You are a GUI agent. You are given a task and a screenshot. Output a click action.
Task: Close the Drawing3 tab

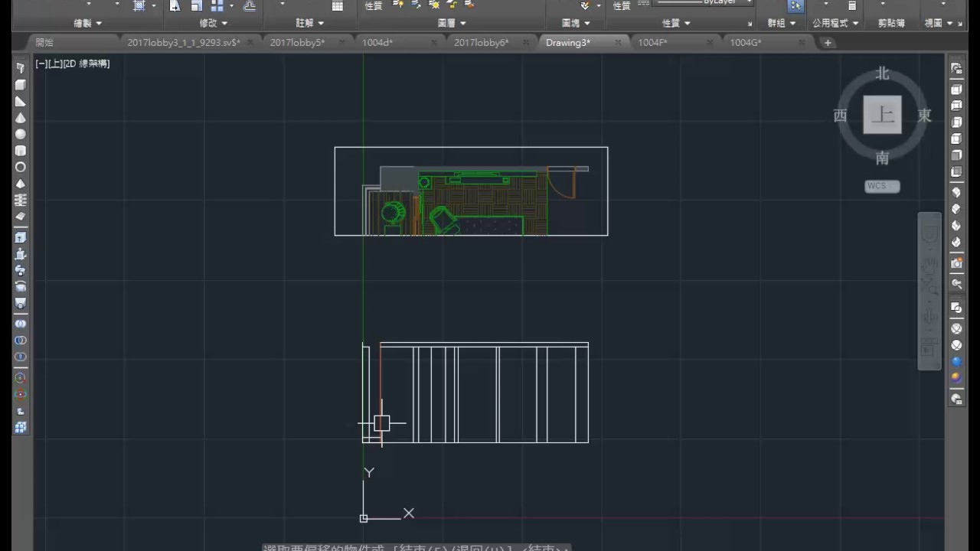tap(616, 43)
